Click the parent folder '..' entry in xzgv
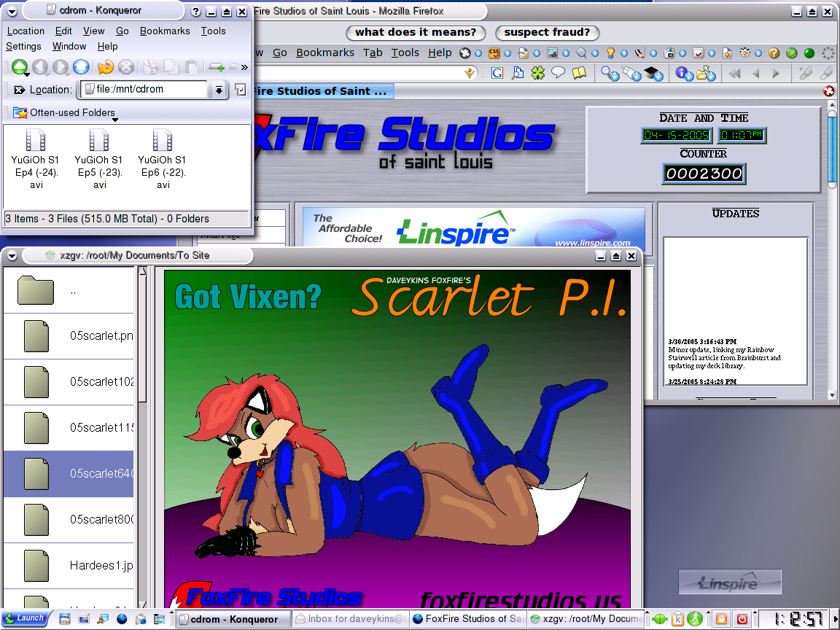Viewport: 840px width, 630px height. [69, 289]
